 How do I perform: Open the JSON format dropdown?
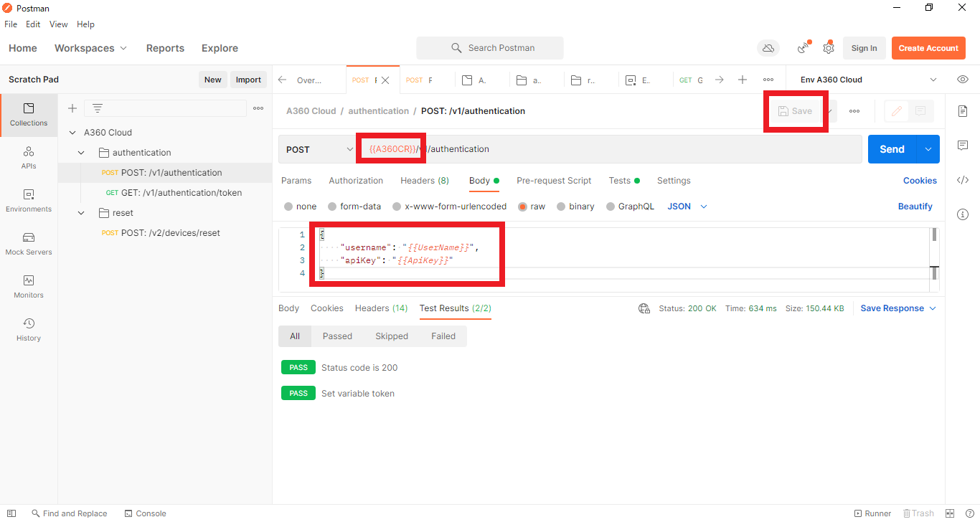click(687, 207)
